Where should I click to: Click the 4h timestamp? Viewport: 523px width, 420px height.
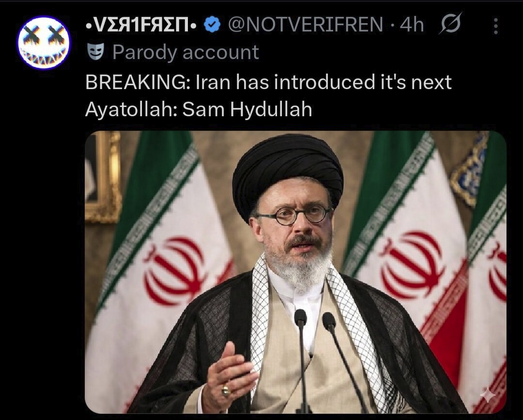click(412, 24)
